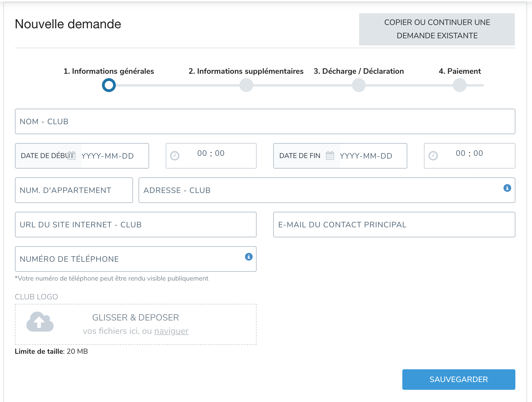Click the Glisser & Deposer drop zone text

[x=136, y=317]
